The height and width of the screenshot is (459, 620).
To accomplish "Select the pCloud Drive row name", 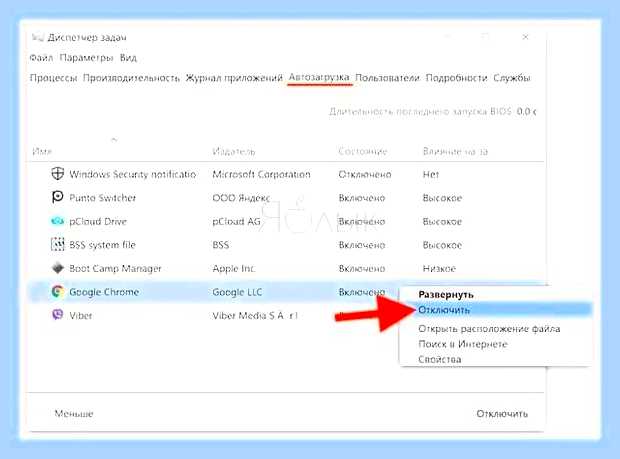I will [98, 221].
